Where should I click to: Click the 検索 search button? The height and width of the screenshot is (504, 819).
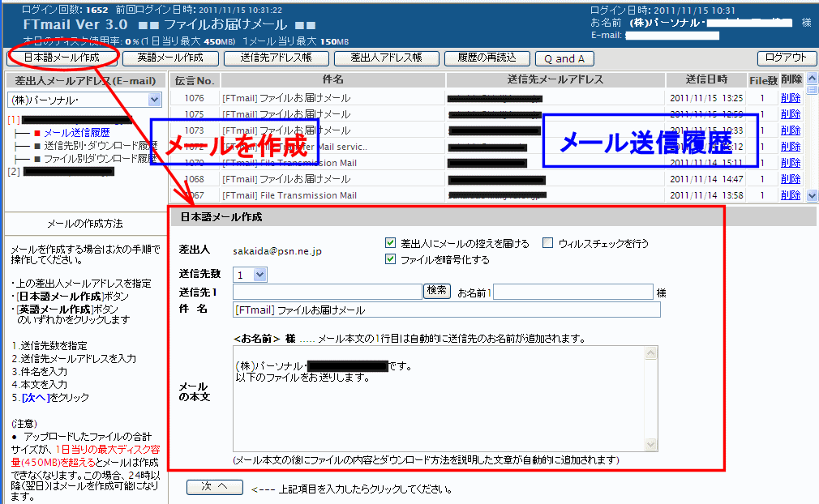pos(437,291)
